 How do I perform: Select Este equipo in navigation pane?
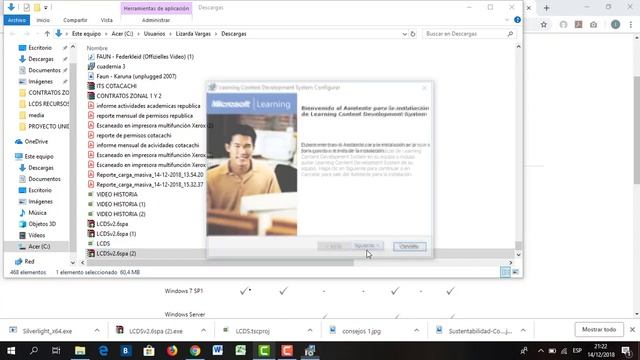[38, 156]
